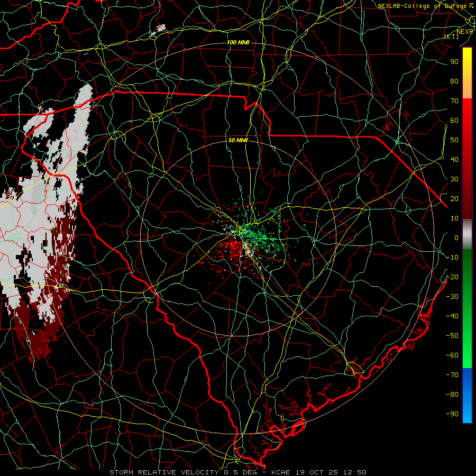Screen dimensions: 476x476
Task: Select the positive 70 knot scale label
Action: tap(454, 101)
